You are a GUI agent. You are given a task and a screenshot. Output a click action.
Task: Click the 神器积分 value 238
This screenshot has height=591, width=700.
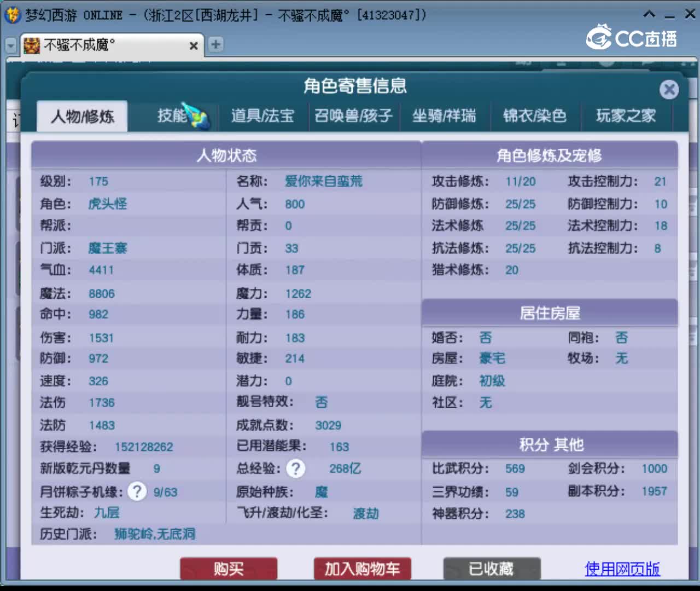(515, 514)
